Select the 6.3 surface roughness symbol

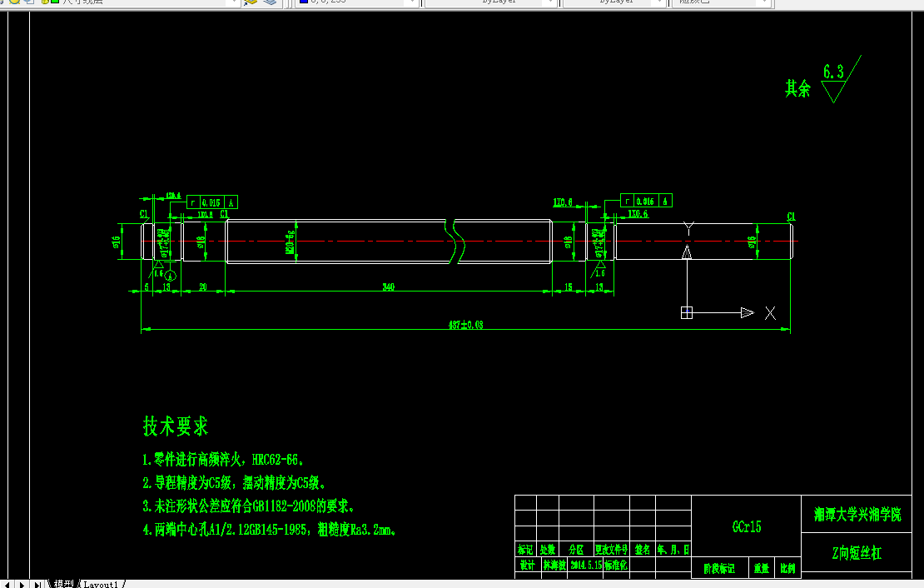(x=841, y=80)
